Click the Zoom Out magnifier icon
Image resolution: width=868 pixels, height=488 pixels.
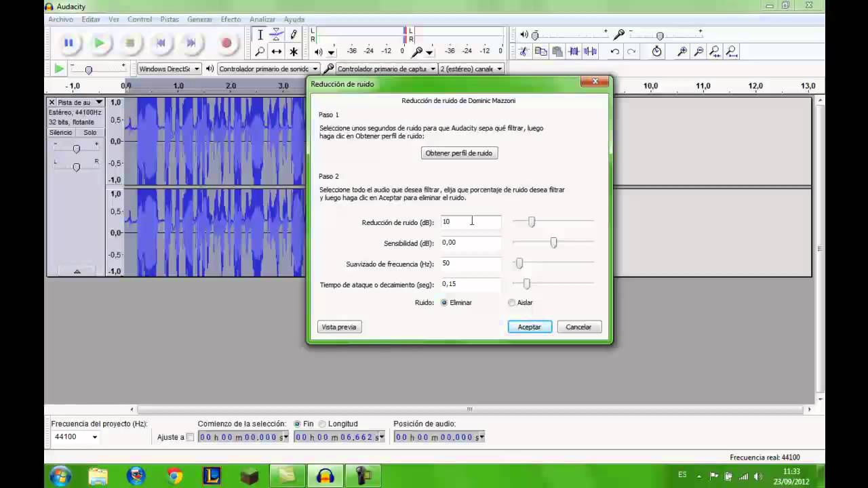698,52
